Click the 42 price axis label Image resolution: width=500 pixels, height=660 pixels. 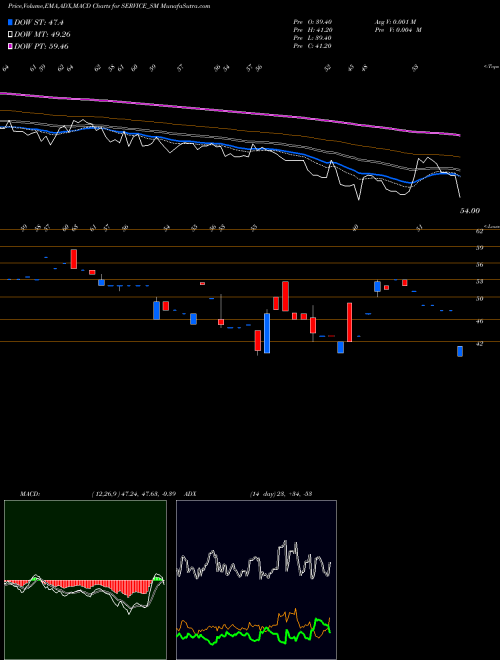tap(479, 343)
